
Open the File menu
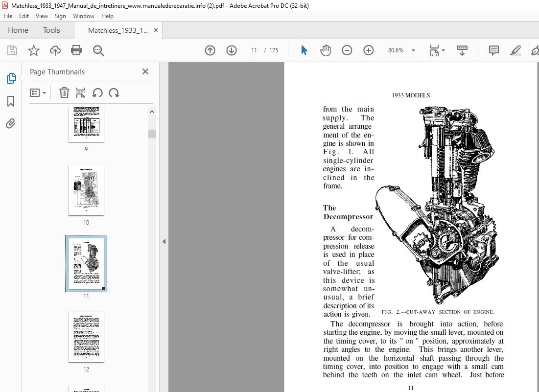coord(8,16)
